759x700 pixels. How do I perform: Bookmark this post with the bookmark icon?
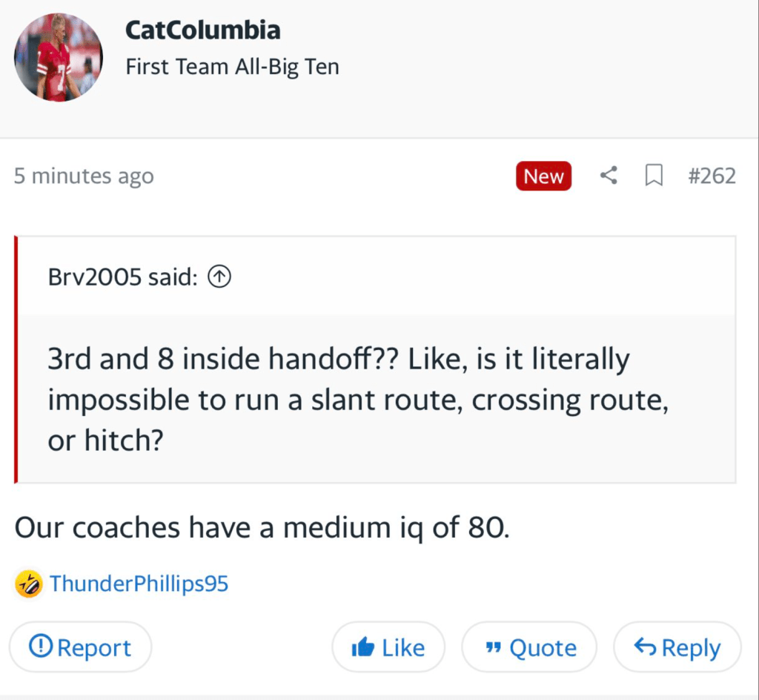[654, 176]
